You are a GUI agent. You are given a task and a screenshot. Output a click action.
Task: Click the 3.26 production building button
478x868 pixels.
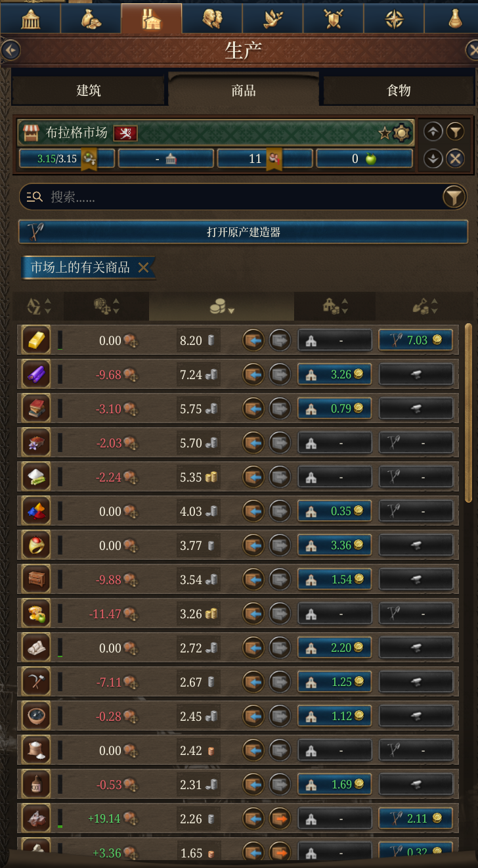(335, 375)
